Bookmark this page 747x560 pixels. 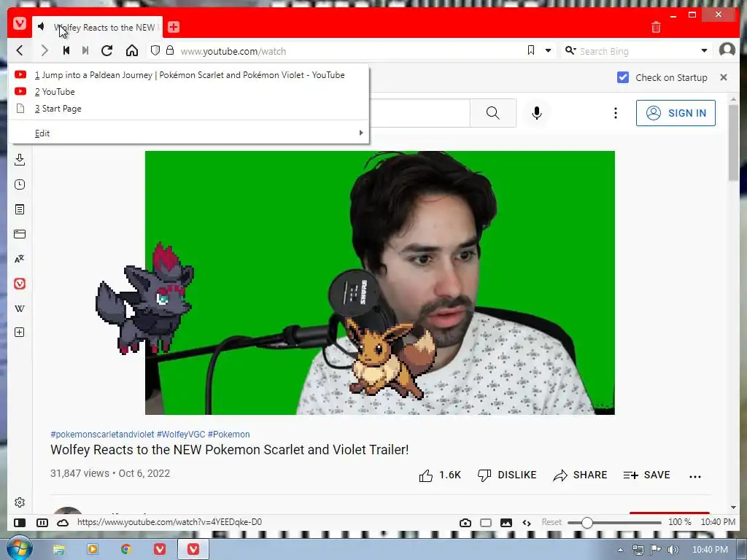click(x=531, y=50)
